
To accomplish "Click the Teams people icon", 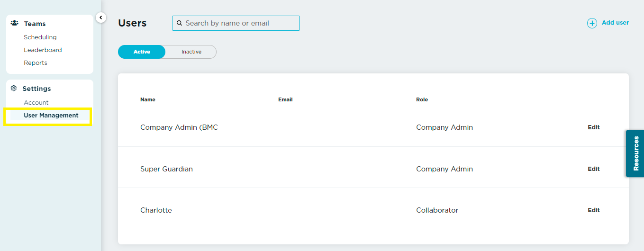I will [14, 23].
